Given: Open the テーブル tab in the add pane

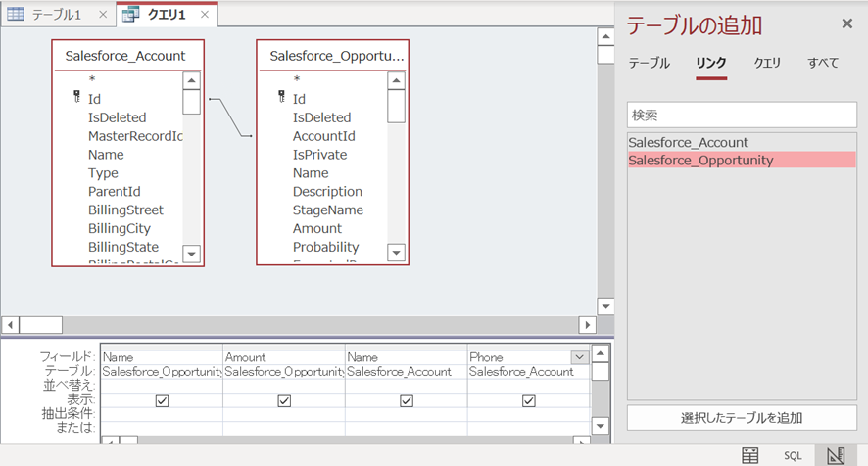Looking at the screenshot, I should point(649,63).
